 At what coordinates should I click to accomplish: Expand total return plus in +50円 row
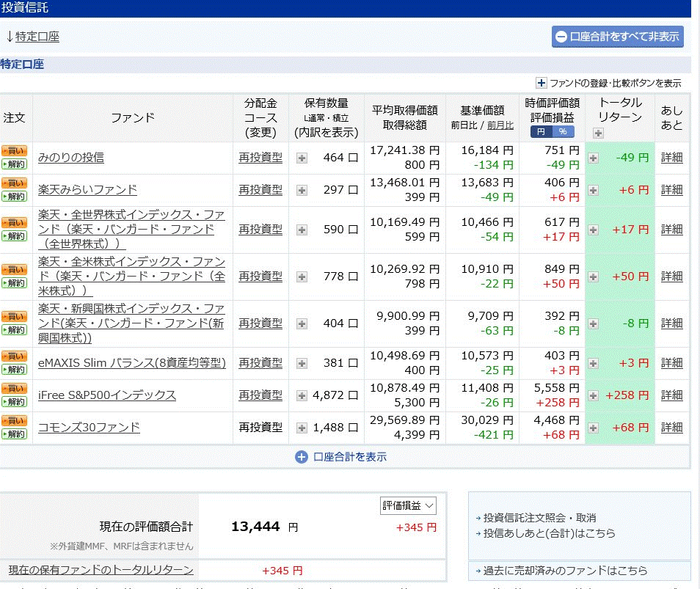click(x=593, y=277)
